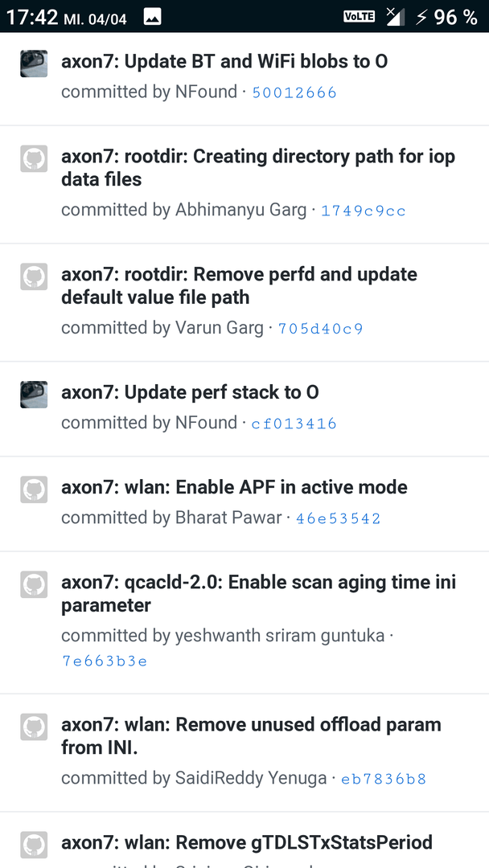Tap the image notification icon in status bar
The image size is (489, 868).
click(152, 18)
